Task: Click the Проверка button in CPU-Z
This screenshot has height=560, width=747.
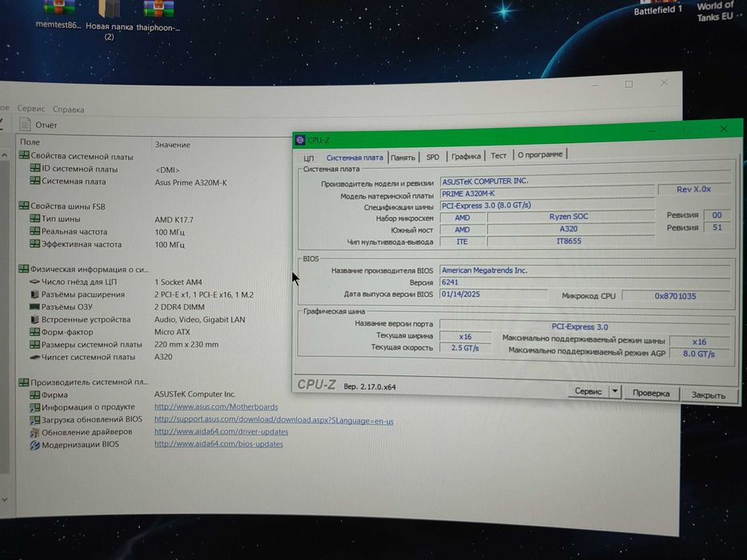Action: [x=651, y=394]
